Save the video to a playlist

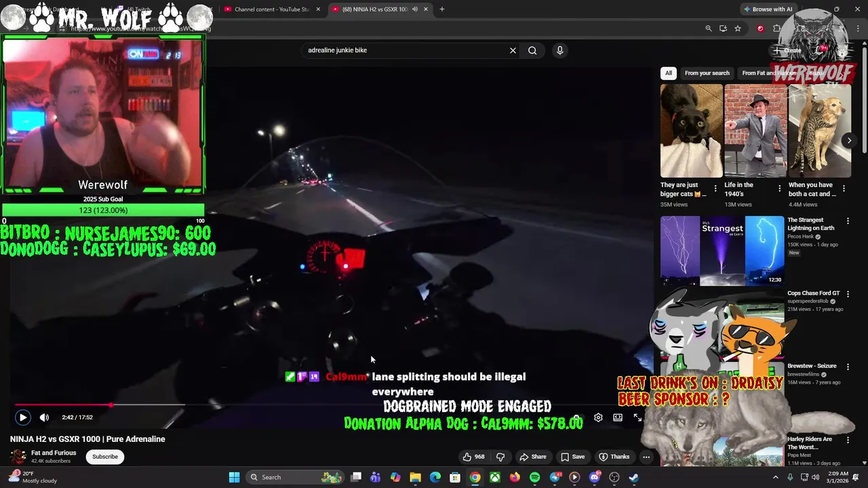tap(572, 457)
